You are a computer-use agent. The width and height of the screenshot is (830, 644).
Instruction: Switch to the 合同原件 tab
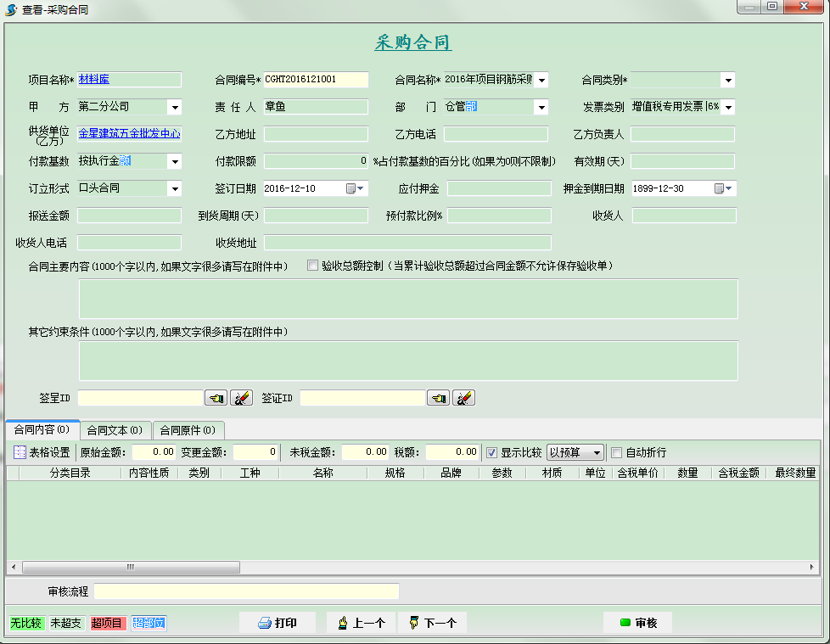point(188,430)
